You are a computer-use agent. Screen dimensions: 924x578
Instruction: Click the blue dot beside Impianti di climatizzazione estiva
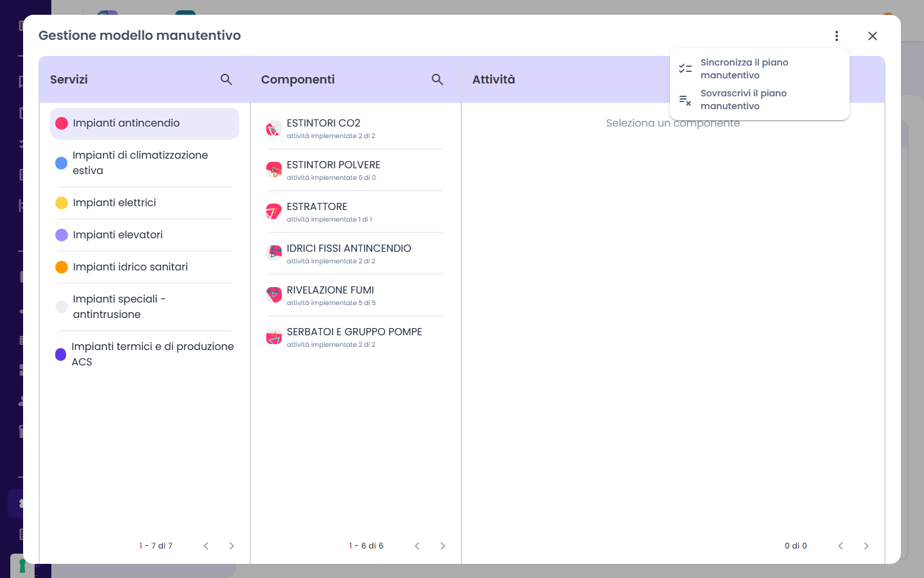(x=62, y=163)
